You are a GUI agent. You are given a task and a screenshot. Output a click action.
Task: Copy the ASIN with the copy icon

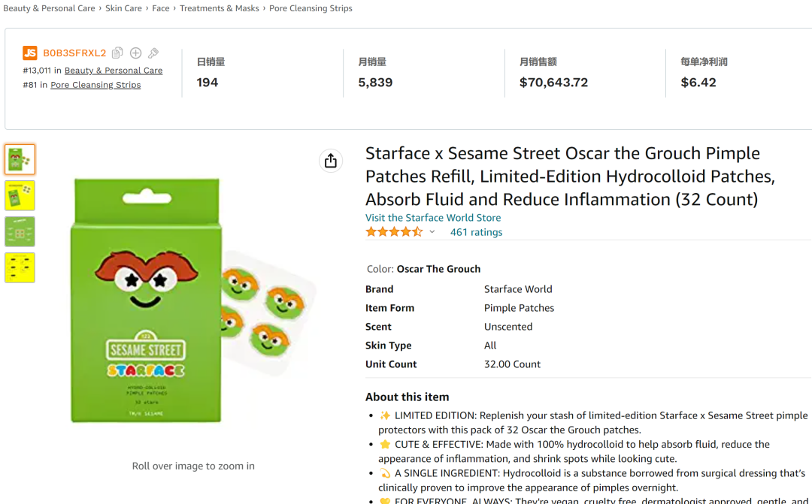pos(117,53)
